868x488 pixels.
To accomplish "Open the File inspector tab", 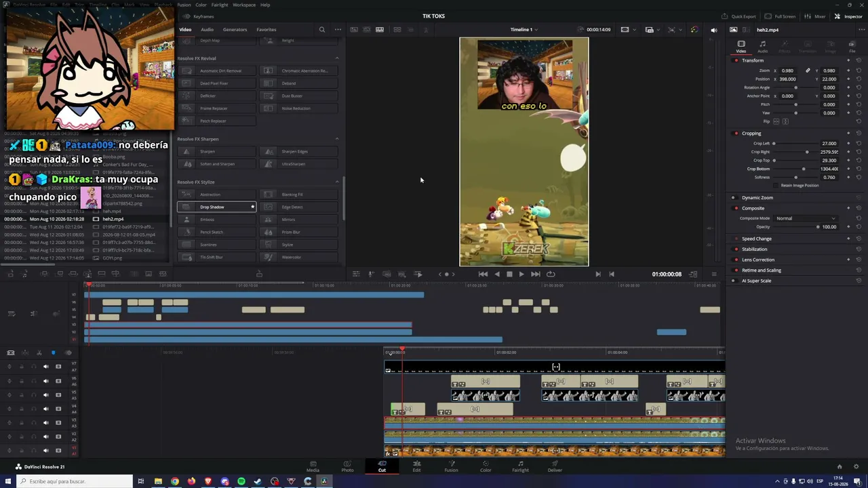I will coord(852,46).
